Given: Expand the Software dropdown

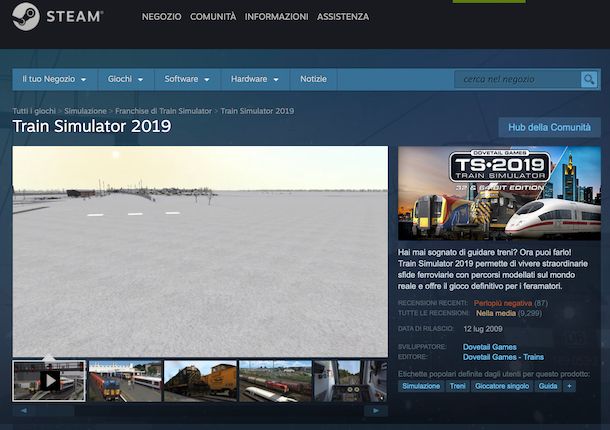Looking at the screenshot, I should coord(187,79).
